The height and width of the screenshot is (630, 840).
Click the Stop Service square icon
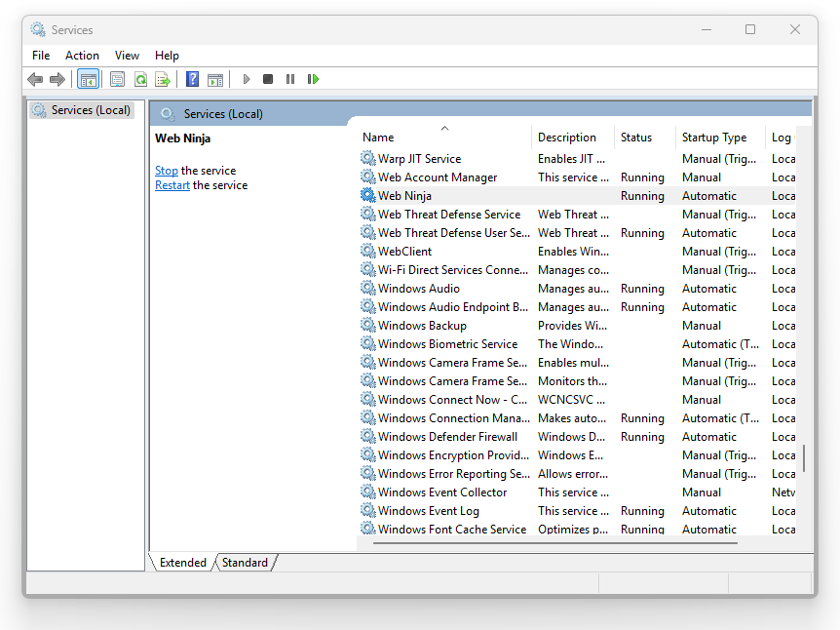[x=268, y=79]
